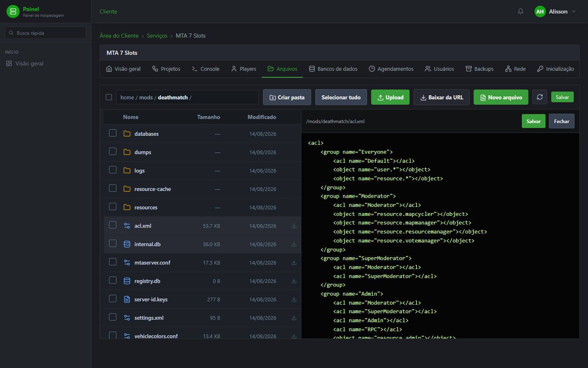This screenshot has width=588, height=368.
Task: Download the internal.db file
Action: click(294, 244)
